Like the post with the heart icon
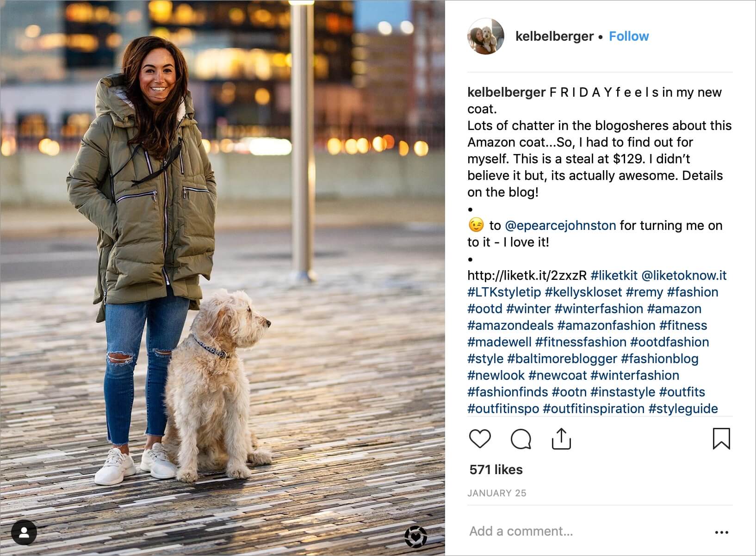756x556 pixels. 480,439
